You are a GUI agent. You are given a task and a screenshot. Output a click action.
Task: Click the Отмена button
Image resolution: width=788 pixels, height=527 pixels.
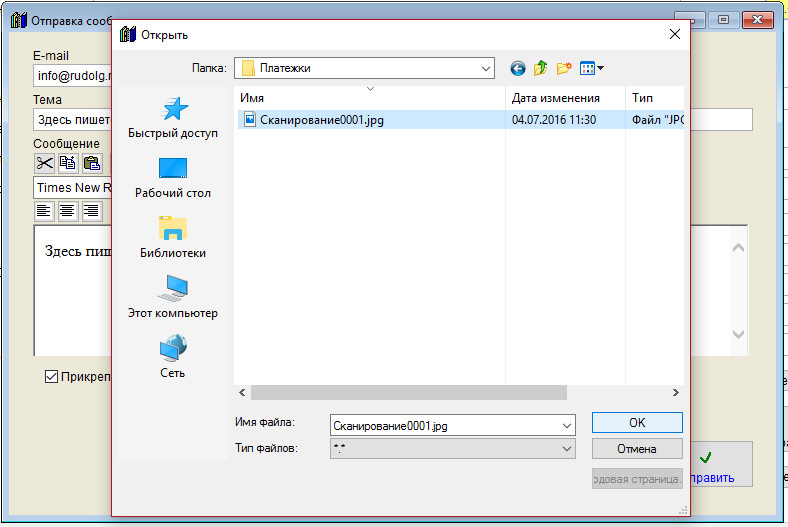(637, 449)
